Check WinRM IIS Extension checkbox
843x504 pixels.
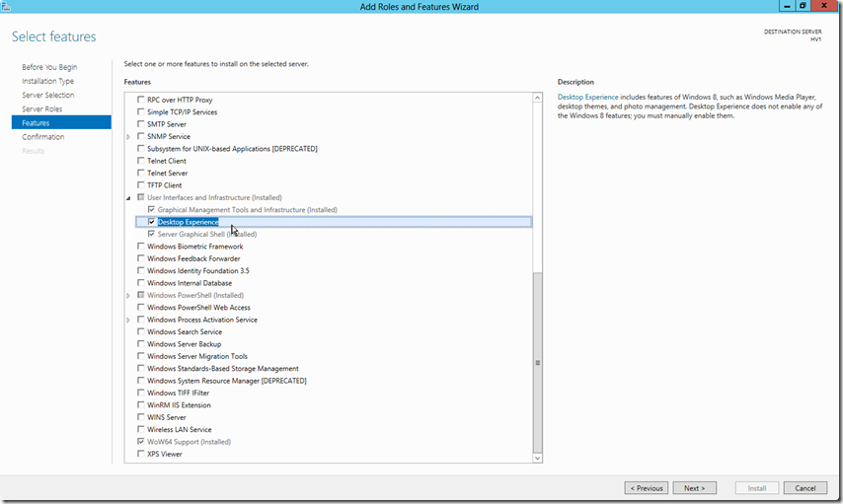tap(141, 405)
